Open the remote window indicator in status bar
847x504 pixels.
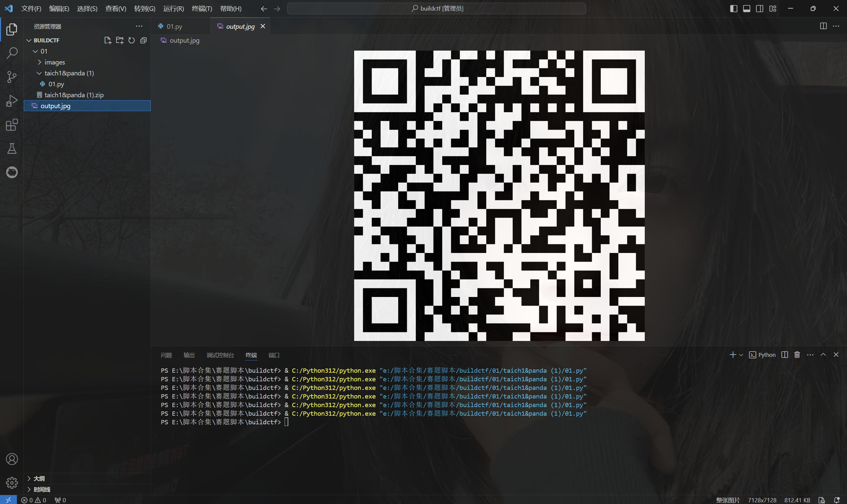(8, 500)
